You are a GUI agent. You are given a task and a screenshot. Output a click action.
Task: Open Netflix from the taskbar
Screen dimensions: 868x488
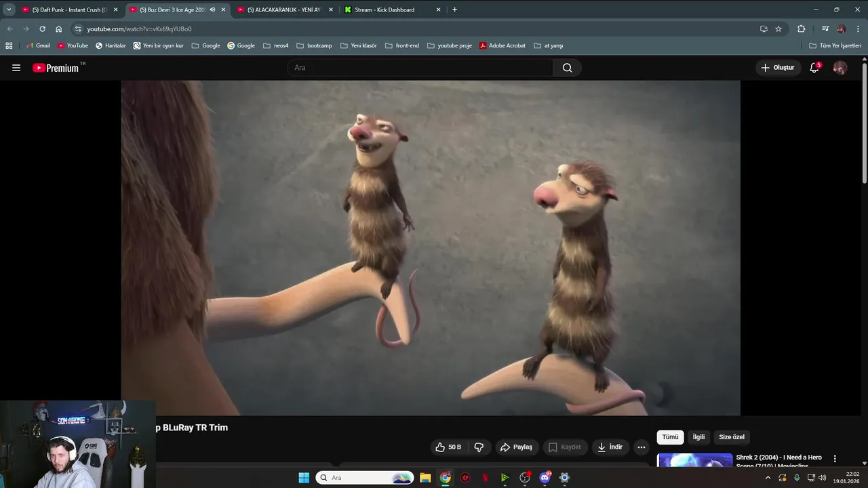click(x=485, y=478)
